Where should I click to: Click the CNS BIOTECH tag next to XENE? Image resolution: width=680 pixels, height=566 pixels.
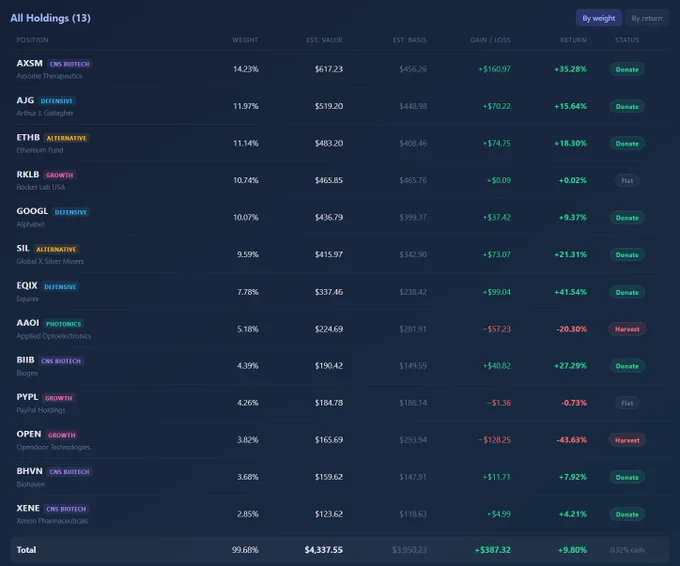coord(66,509)
